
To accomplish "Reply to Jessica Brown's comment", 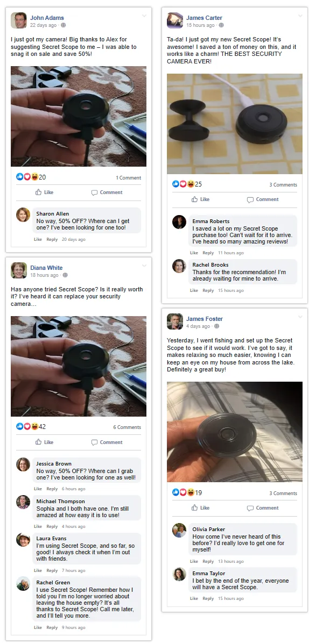I will (x=52, y=489).
